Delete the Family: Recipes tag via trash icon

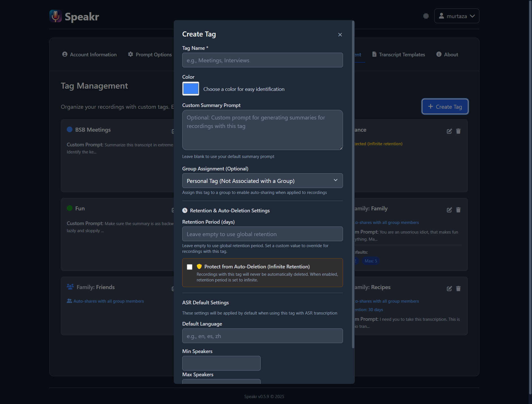458,288
